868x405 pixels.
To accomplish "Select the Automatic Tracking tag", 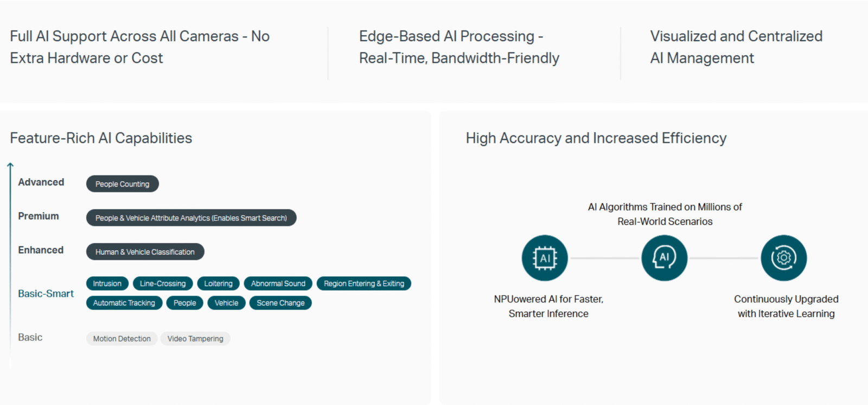I will [x=124, y=303].
